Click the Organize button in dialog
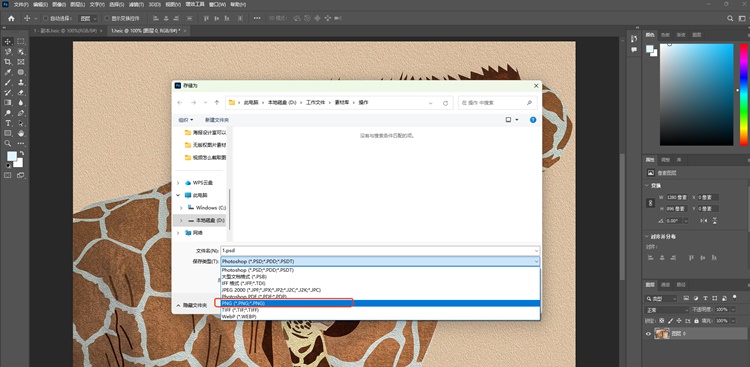Image resolution: width=750 pixels, height=367 pixels. click(x=186, y=120)
